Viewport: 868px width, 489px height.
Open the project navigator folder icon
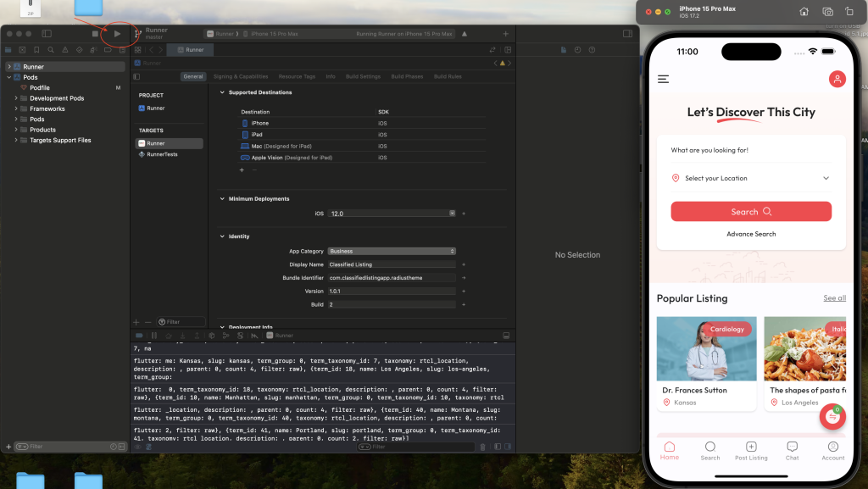[8, 50]
